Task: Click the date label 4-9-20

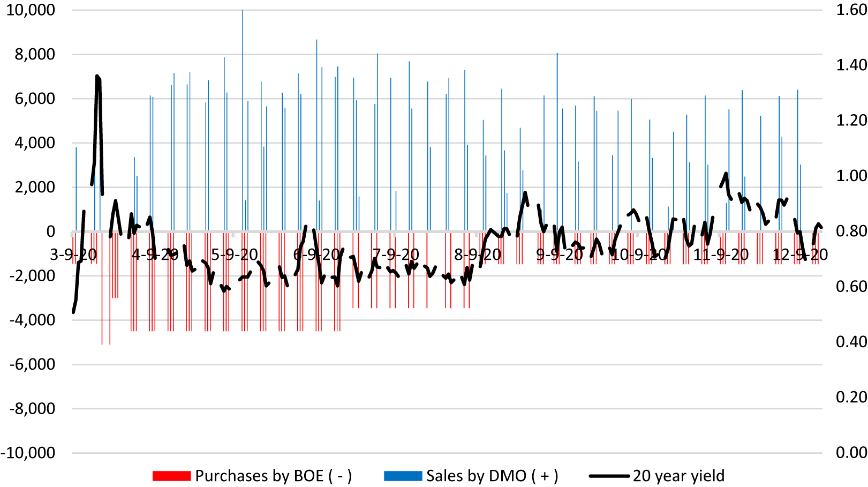Action: click(155, 254)
